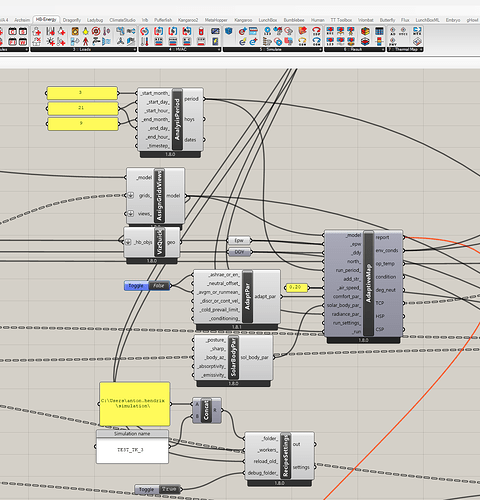Click the lightning bolt icon in HVAC panel
Viewport: 480px width, 500px height.
click(x=215, y=41)
